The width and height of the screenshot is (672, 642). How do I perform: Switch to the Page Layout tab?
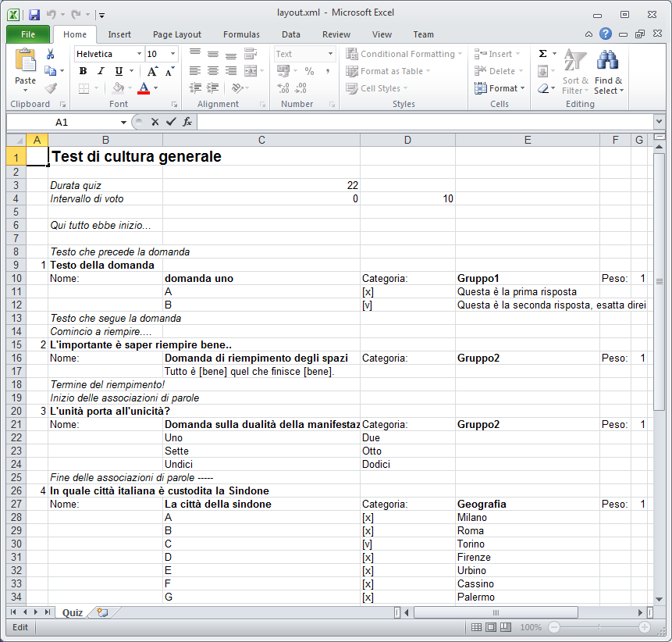[176, 34]
